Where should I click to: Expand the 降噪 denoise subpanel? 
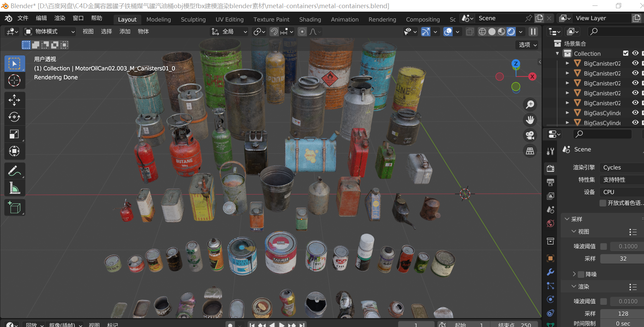coord(574,274)
